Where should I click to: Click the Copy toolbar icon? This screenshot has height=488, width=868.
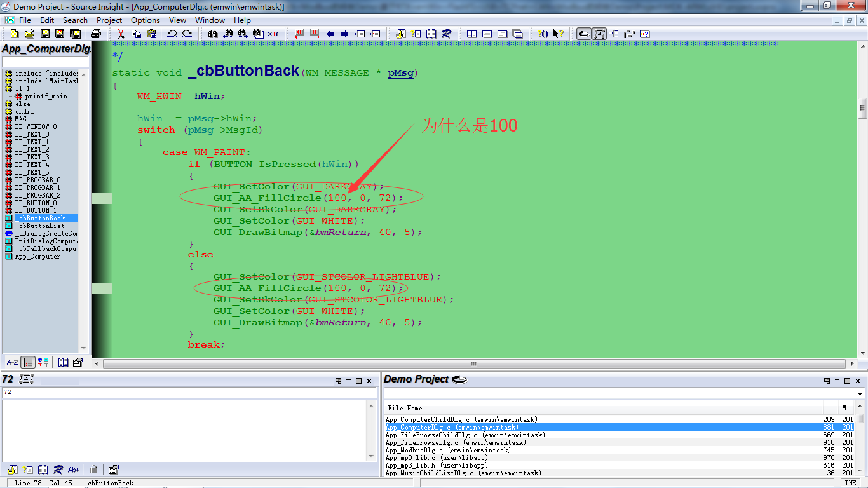click(x=136, y=34)
